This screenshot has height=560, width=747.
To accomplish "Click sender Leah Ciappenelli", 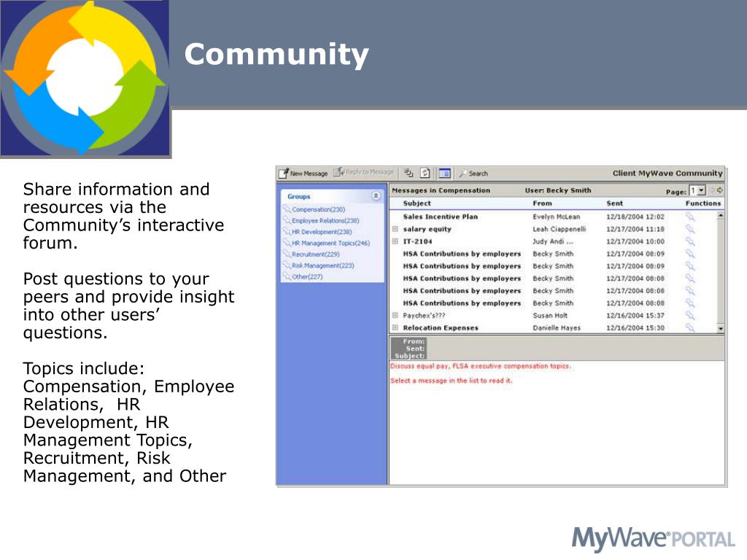I will (x=560, y=229).
